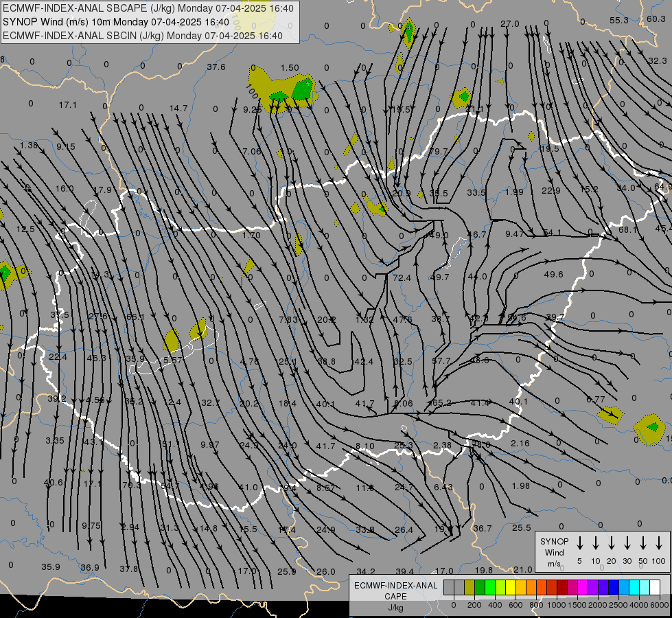Click the map value 9.15
The height and width of the screenshot is (618, 672).
[66, 147]
